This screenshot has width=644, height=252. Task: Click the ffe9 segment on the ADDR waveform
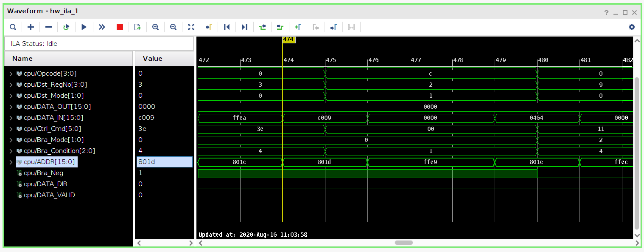tap(431, 162)
